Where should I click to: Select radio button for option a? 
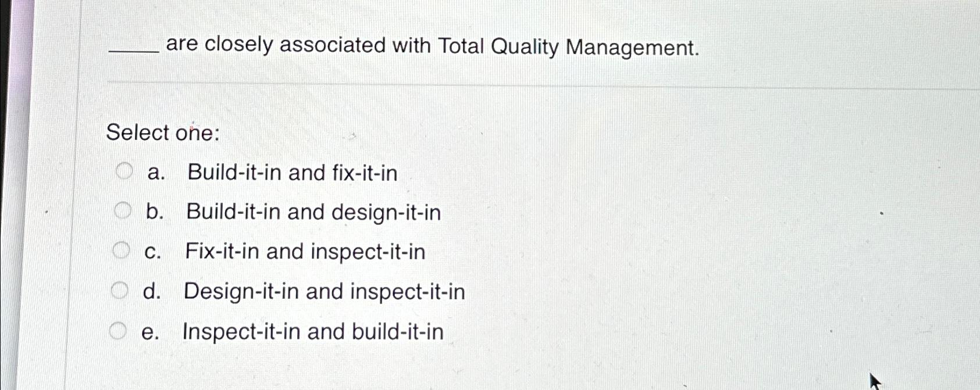pyautogui.click(x=123, y=171)
